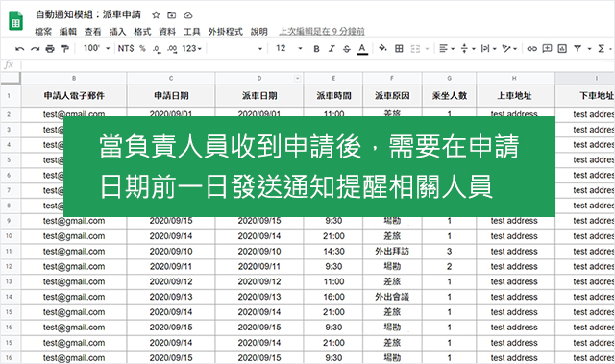Select column C header
Image resolution: width=615 pixels, height=364 pixels.
click(171, 79)
